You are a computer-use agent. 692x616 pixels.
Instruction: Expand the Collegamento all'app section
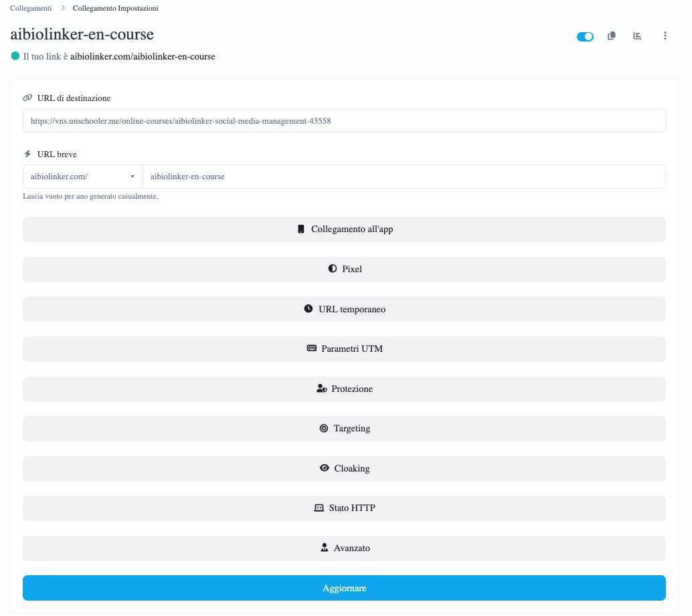point(344,229)
